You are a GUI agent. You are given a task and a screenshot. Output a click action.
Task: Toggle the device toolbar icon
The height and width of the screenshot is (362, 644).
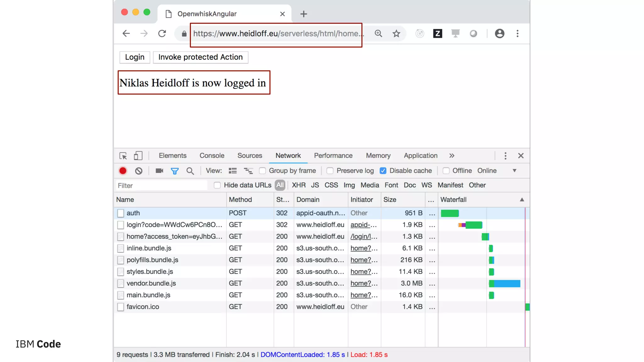coord(138,156)
